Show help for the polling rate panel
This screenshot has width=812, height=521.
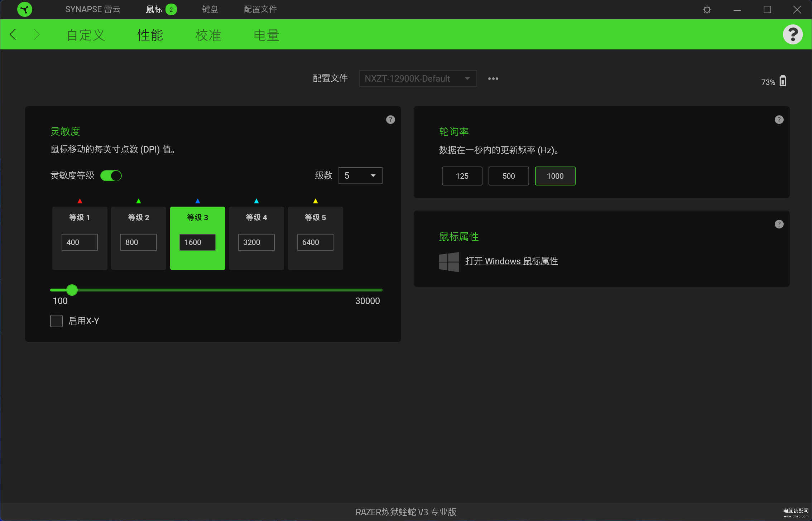tap(779, 120)
